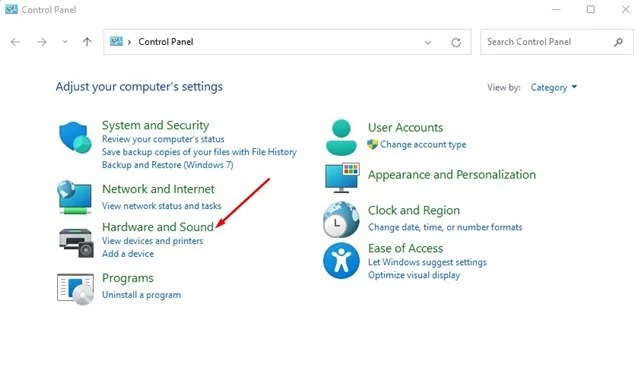
Task: Open the Hardware and Sound printer icon
Action: point(76,243)
